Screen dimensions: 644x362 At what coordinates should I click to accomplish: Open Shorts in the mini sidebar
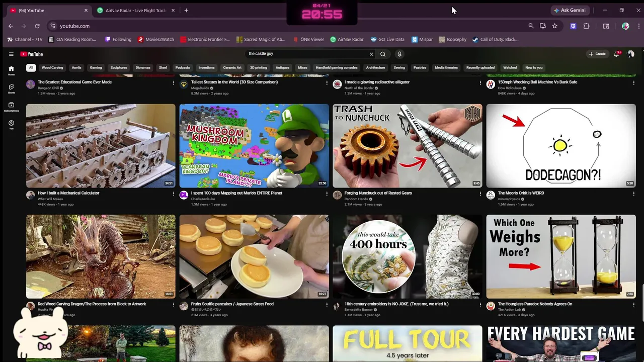coord(11,89)
